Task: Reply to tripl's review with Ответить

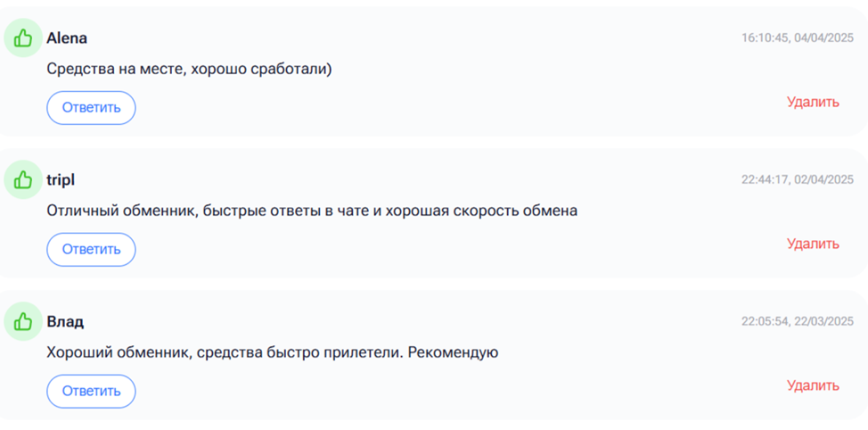Action: (91, 250)
